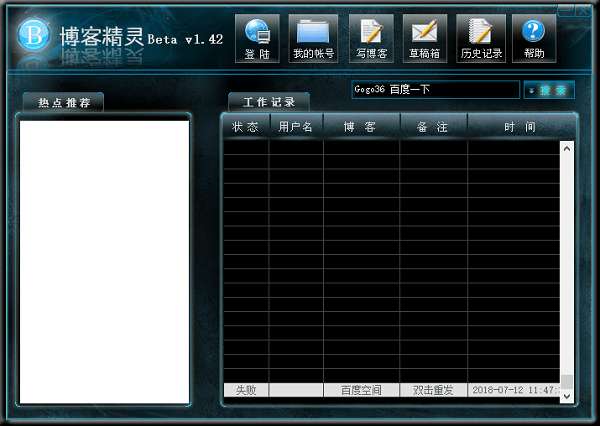Select the 热点推荐 tab

[63, 103]
